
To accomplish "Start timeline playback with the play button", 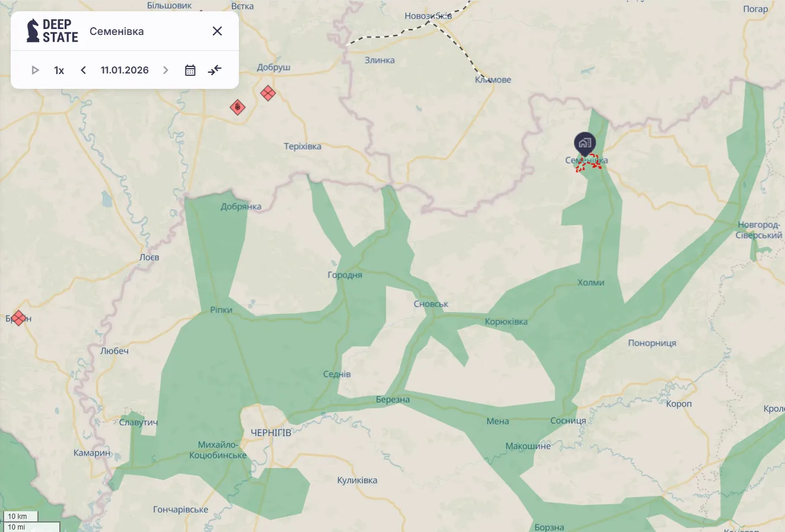I will pos(35,70).
